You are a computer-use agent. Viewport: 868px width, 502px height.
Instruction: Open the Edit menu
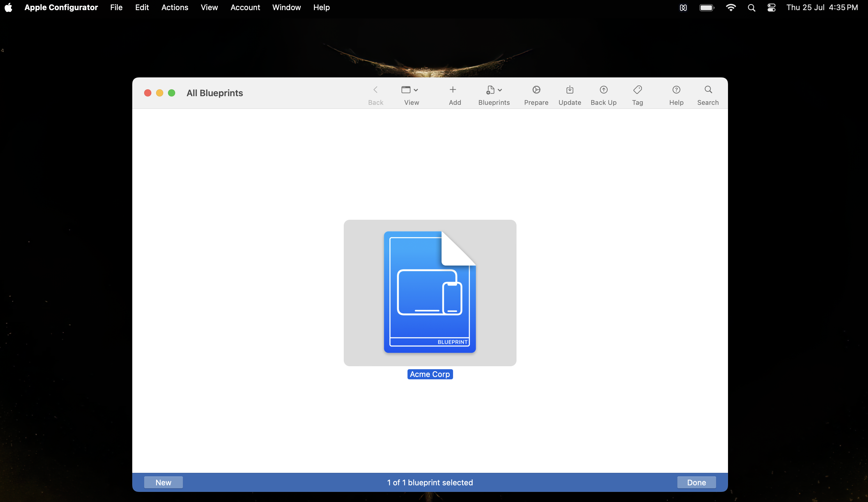pyautogui.click(x=142, y=7)
